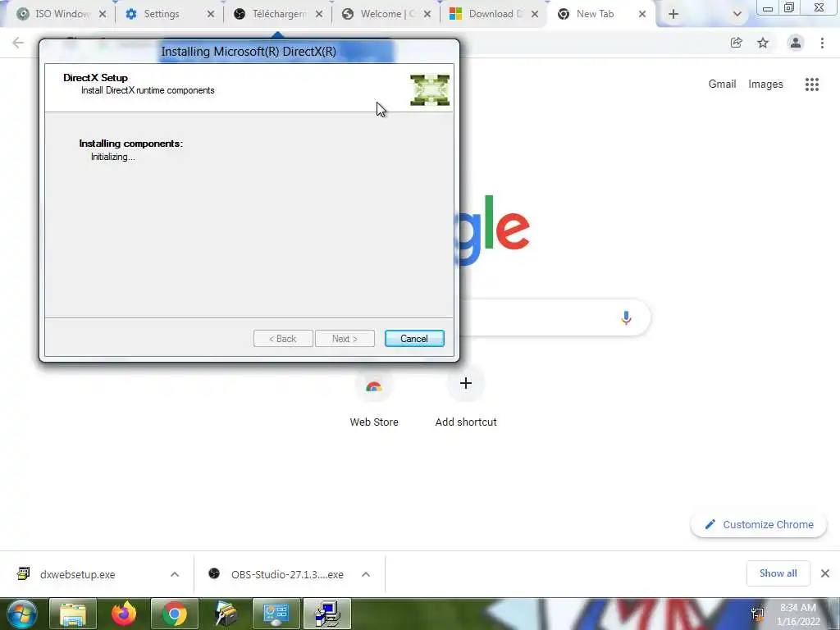The height and width of the screenshot is (630, 840).
Task: Open the Chrome profile avatar
Action: [796, 43]
